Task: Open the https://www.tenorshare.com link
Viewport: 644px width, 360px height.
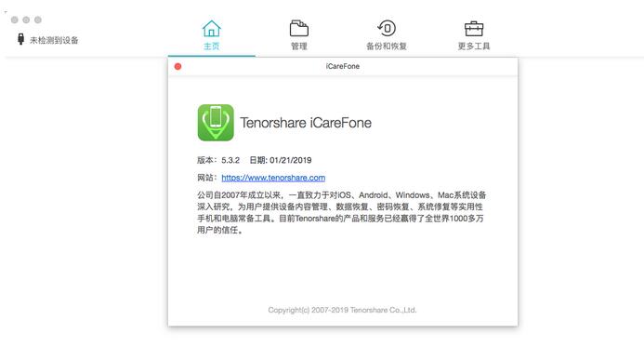Action: 273,178
